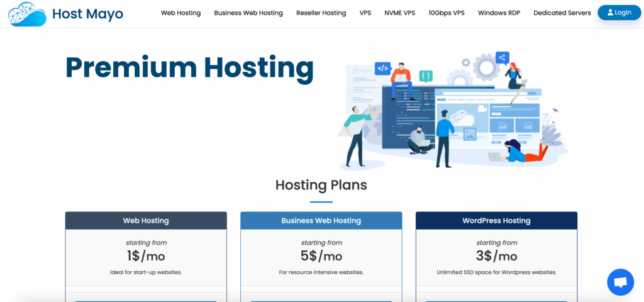Screen dimensions: 644x302
Task: Navigate to NVME VPS page
Action: [x=399, y=13]
